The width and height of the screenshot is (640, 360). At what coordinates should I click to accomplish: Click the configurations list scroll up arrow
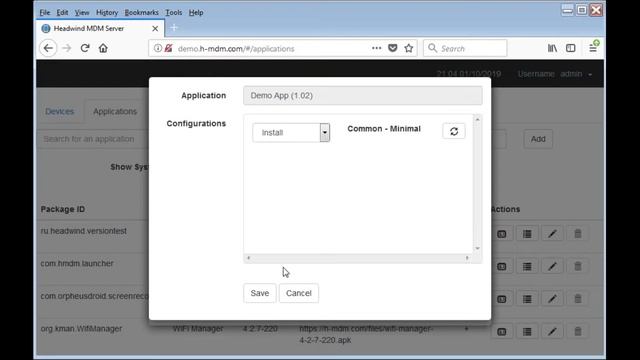point(477,119)
